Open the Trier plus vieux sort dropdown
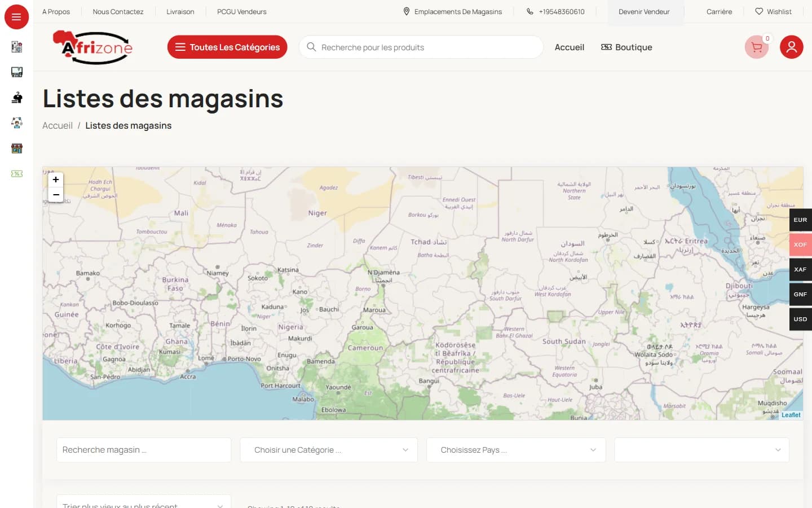This screenshot has height=508, width=812. point(144,502)
